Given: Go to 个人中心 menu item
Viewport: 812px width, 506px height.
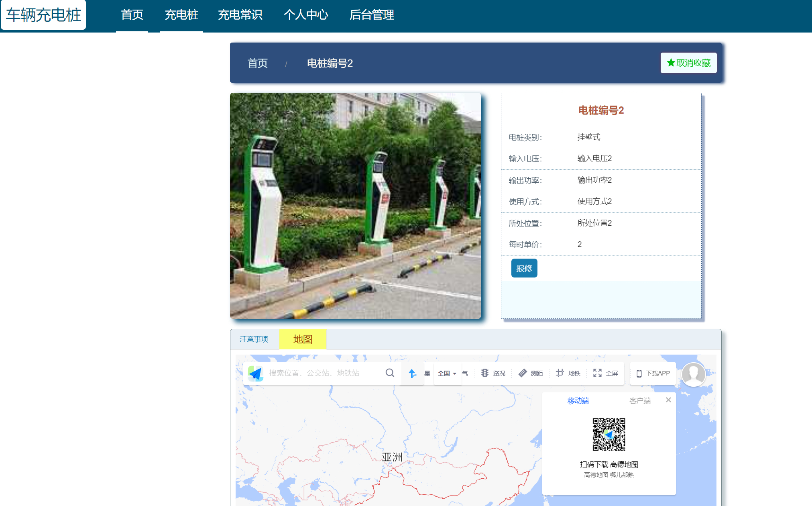Looking at the screenshot, I should [305, 15].
